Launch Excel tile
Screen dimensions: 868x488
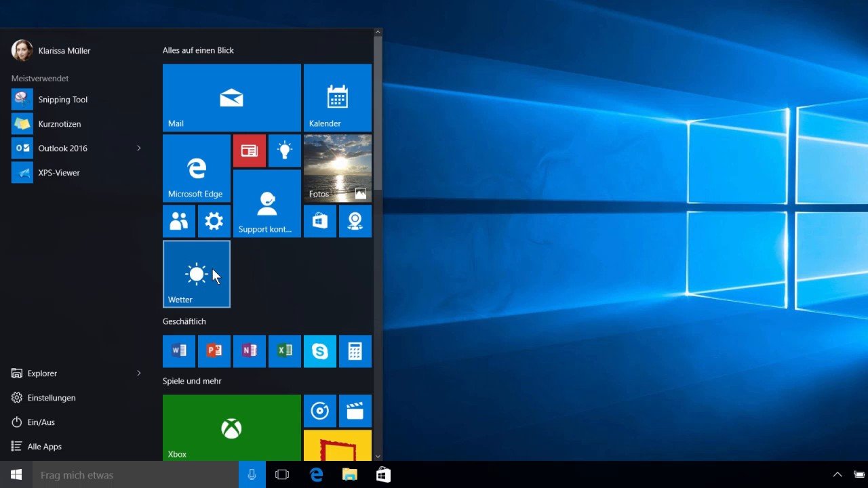click(284, 351)
